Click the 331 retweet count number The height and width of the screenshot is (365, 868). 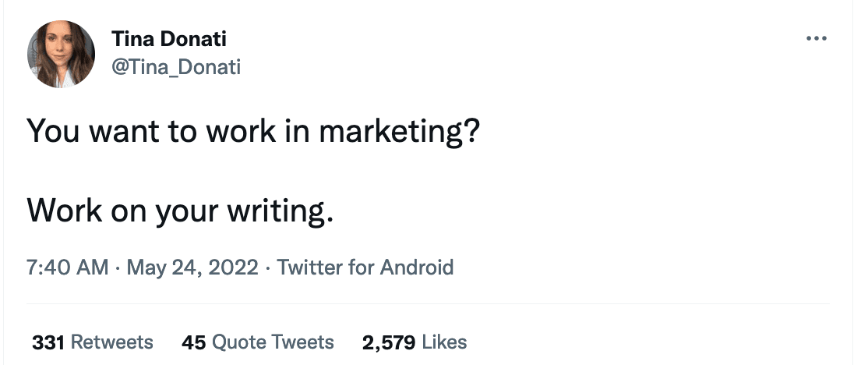(48, 342)
